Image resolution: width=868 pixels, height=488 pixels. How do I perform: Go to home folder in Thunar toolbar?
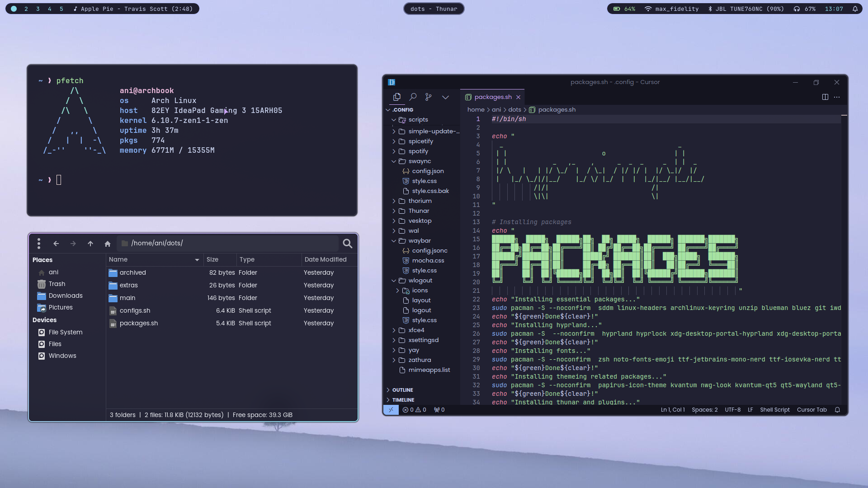tap(108, 244)
